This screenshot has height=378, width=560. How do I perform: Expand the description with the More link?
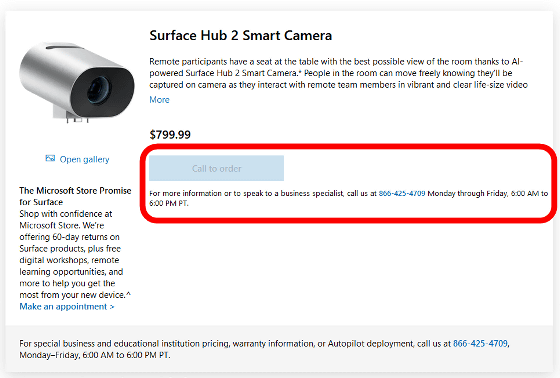pyautogui.click(x=159, y=100)
